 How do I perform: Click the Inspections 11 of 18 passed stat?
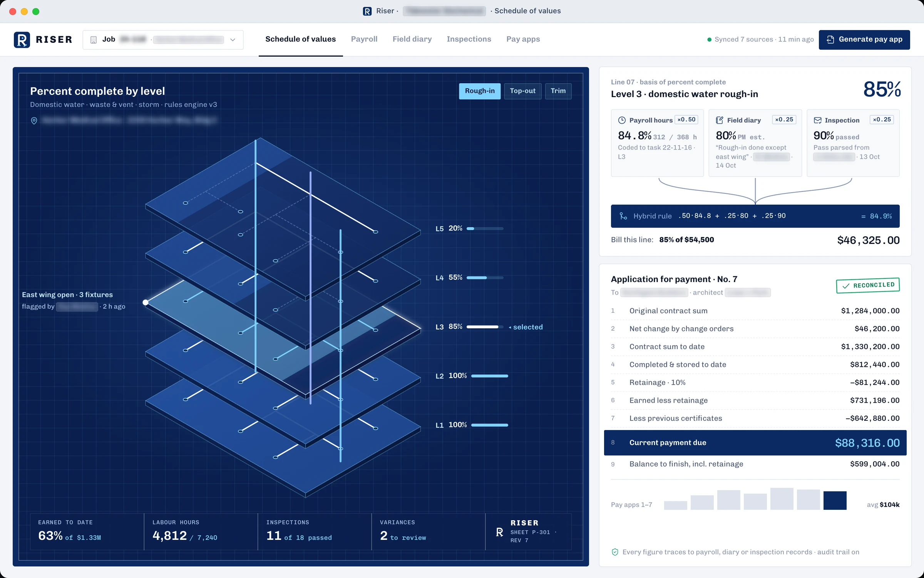tap(315, 532)
